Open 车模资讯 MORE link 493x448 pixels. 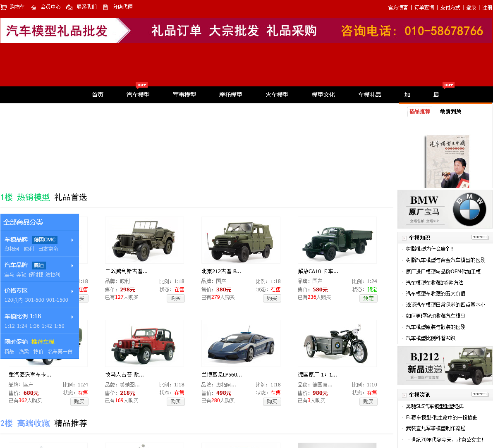[479, 394]
